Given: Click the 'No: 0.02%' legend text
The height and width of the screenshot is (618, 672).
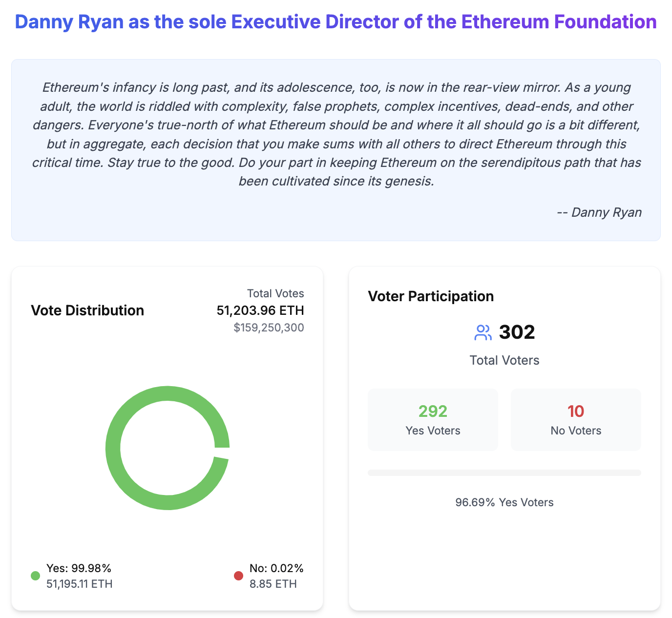Looking at the screenshot, I should click(276, 568).
